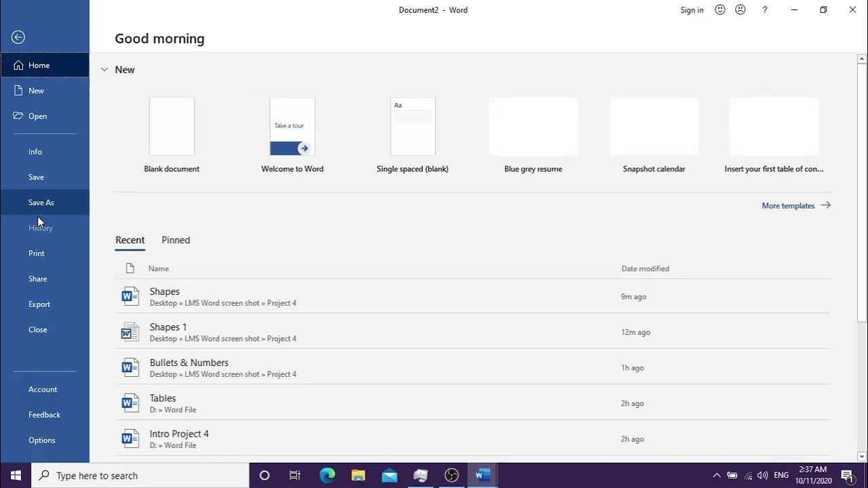Launch Microsoft Edge from the taskbar
The image size is (868, 488).
(328, 476)
